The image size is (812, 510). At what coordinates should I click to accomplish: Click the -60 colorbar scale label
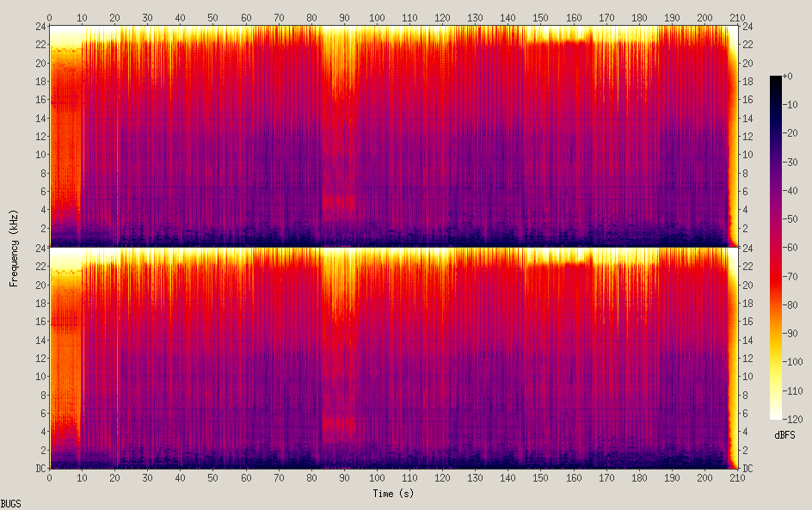coord(790,248)
